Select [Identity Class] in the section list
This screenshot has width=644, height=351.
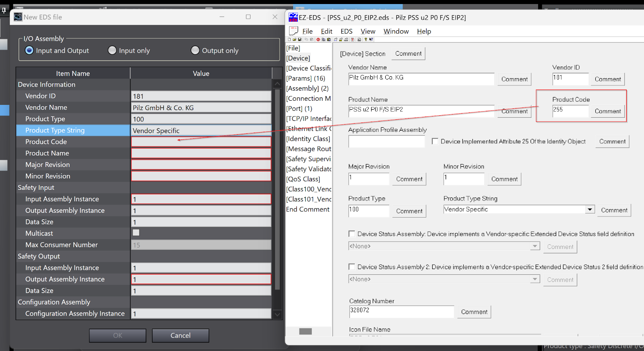coord(308,139)
